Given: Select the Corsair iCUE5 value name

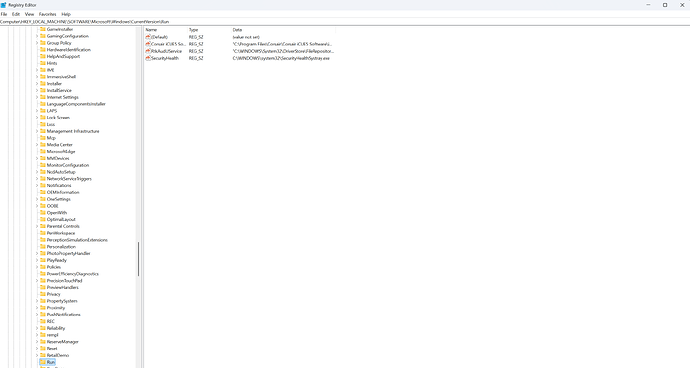Looking at the screenshot, I should (169, 44).
